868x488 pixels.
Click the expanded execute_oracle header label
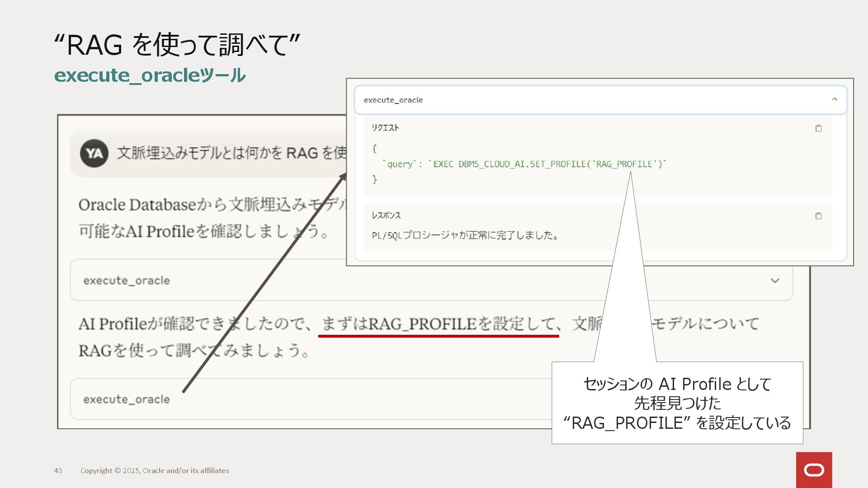click(x=393, y=100)
